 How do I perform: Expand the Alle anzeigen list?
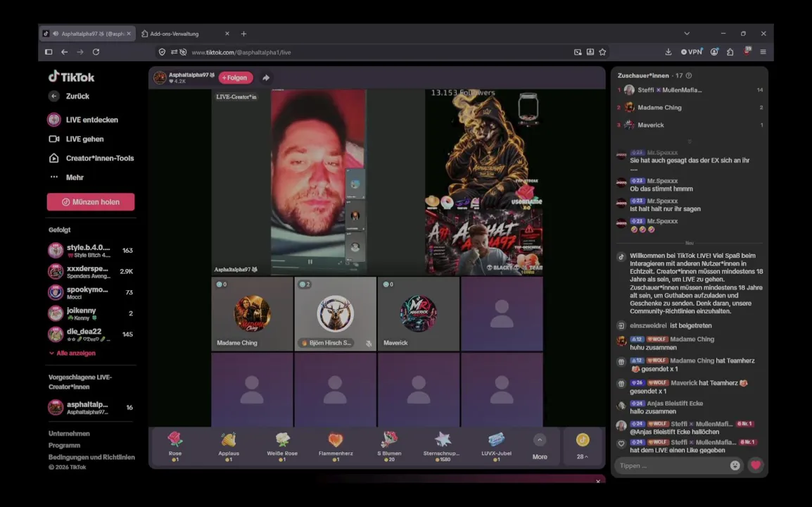[72, 353]
